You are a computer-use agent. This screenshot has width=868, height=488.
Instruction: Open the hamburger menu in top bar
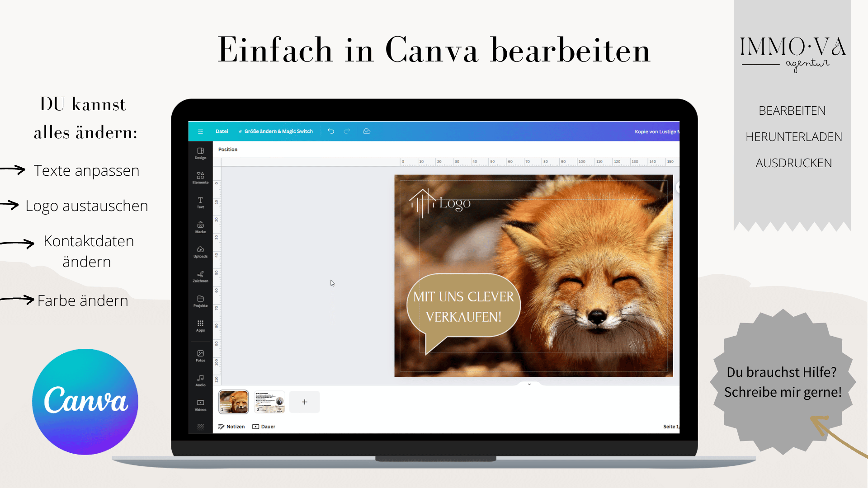pos(200,131)
